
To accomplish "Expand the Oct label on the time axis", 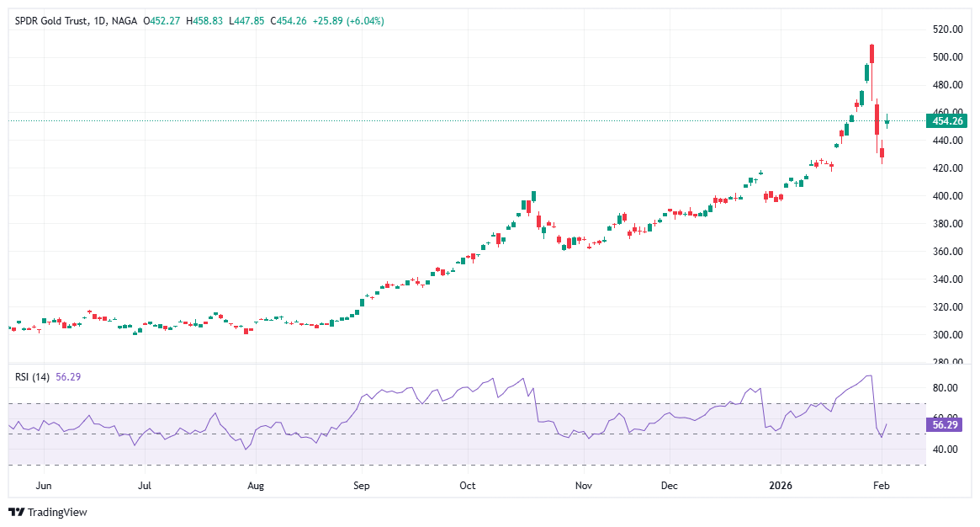I will [466, 486].
